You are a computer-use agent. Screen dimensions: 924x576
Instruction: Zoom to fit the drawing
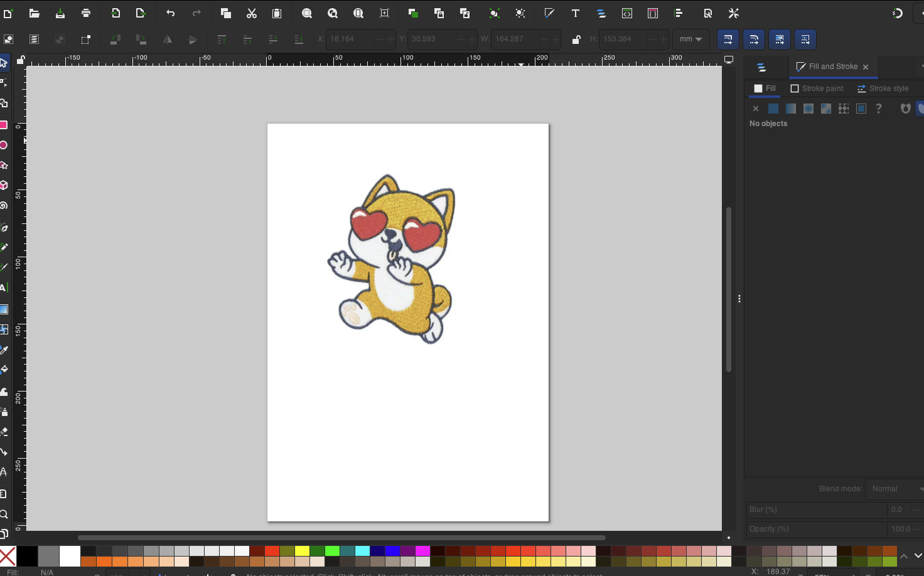[333, 13]
